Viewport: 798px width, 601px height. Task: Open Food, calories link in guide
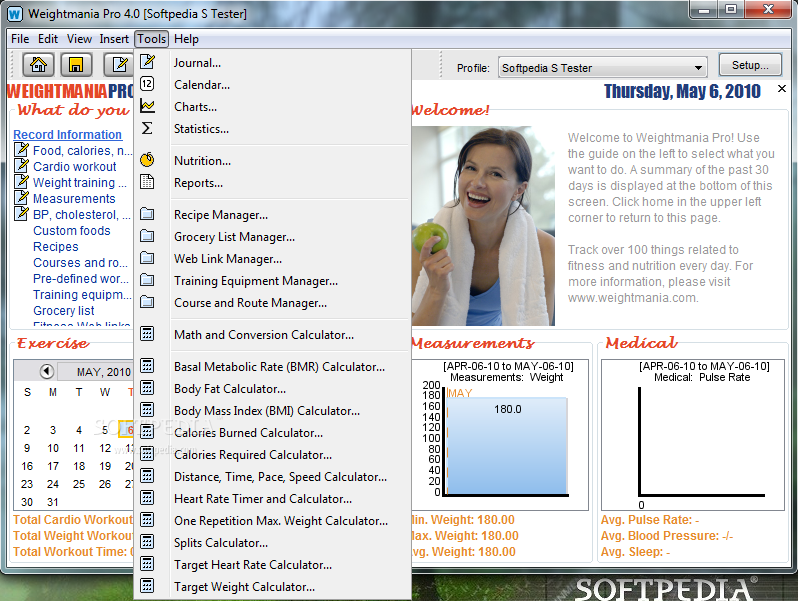[82, 151]
